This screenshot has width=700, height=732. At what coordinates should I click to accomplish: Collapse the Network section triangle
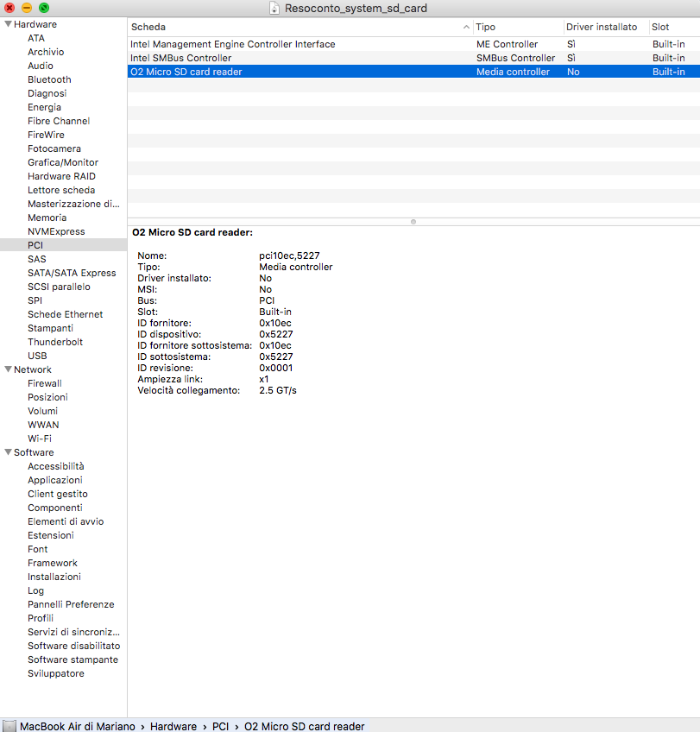(8, 369)
